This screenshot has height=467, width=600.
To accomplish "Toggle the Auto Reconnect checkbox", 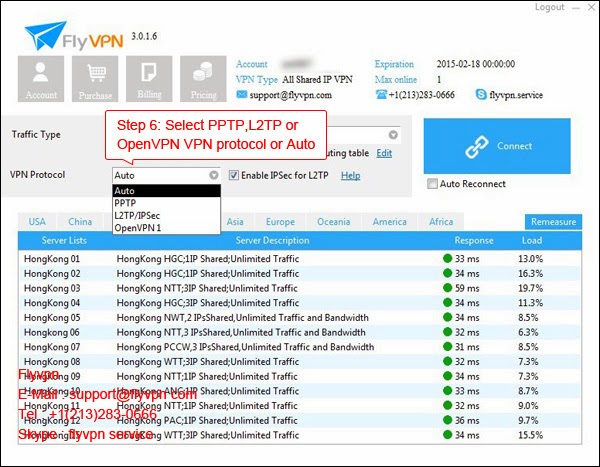I will click(x=432, y=184).
